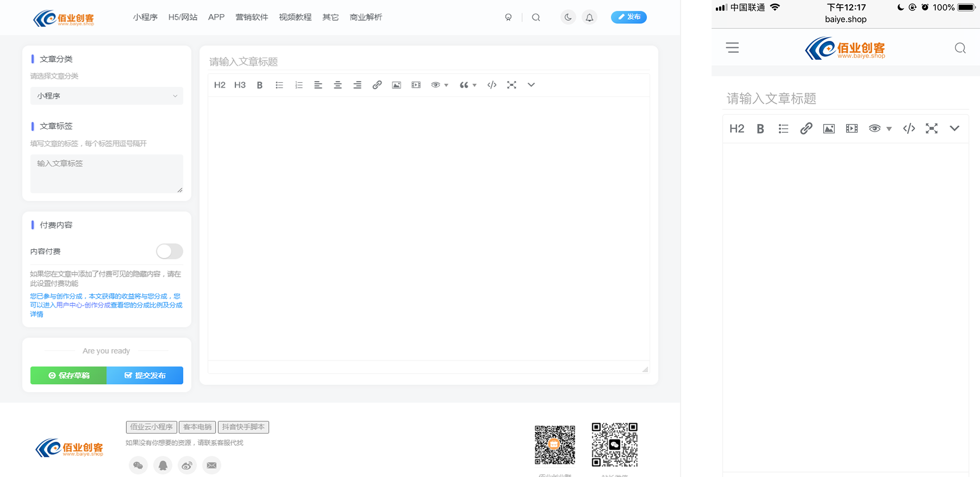Click the code icon in desktop editor toolbar
Image resolution: width=980 pixels, height=477 pixels.
(x=492, y=85)
